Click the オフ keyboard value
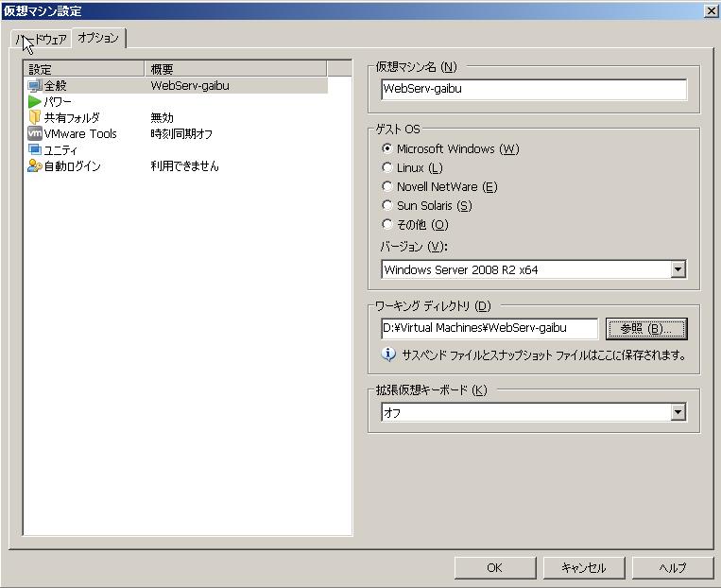 [x=392, y=413]
